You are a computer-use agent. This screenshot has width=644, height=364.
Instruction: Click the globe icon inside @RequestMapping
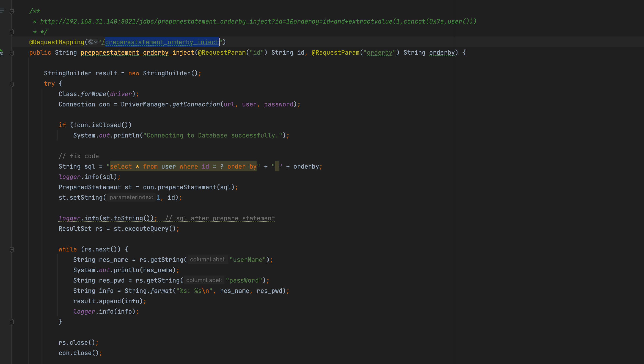click(x=91, y=42)
